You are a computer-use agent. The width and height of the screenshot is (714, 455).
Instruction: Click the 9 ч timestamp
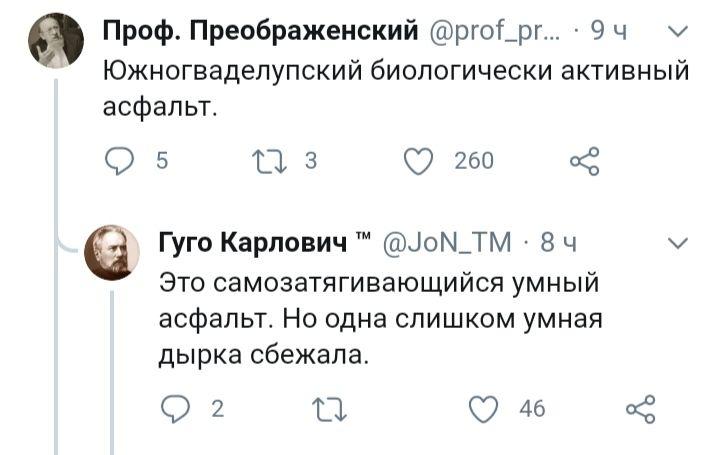(x=610, y=33)
